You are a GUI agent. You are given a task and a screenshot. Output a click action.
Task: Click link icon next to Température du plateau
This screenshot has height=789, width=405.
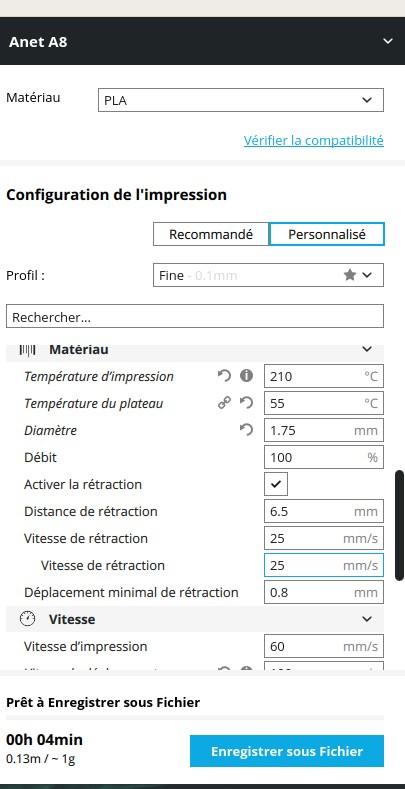(x=224, y=403)
